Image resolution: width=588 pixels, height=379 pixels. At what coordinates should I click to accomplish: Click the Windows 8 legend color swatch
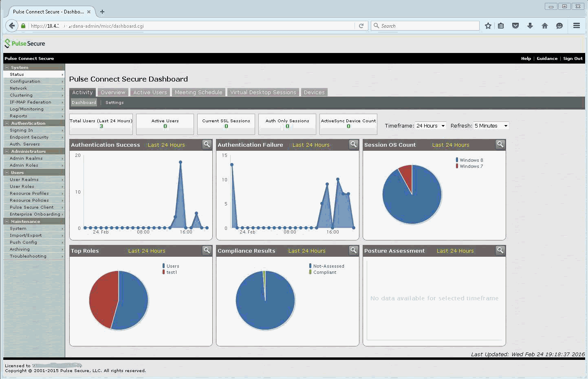pyautogui.click(x=457, y=160)
